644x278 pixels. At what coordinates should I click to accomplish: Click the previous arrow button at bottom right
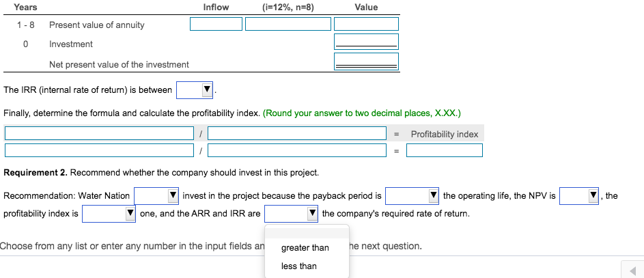pyautogui.click(x=632, y=270)
